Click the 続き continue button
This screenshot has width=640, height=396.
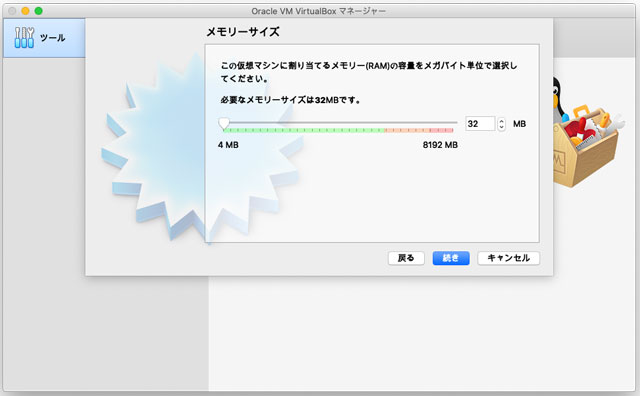point(451,258)
